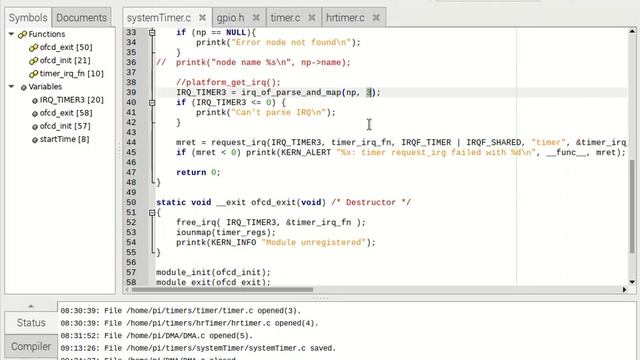Collapse the Functions tree node
The image size is (640, 360).
11,34
